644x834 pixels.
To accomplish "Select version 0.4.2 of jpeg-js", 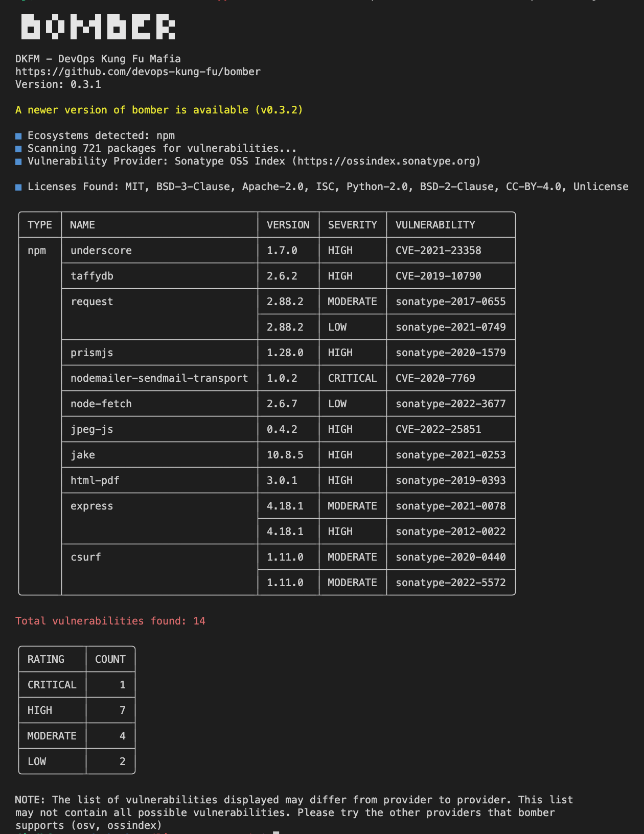I will [282, 429].
